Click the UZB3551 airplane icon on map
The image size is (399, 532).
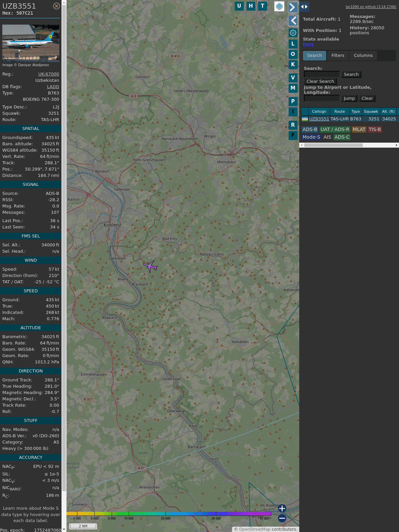(150, 266)
